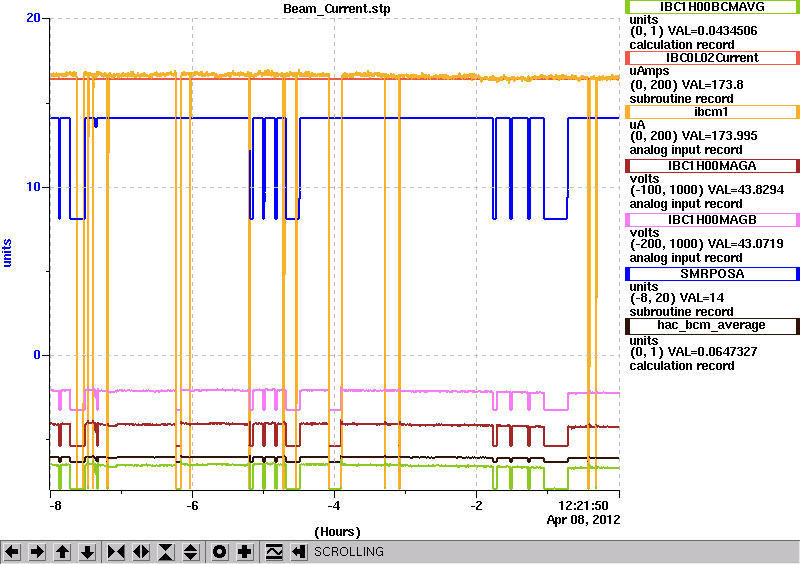Click the vertical zoom-out up-down triangles icon
The height and width of the screenshot is (564, 800).
pos(190,552)
